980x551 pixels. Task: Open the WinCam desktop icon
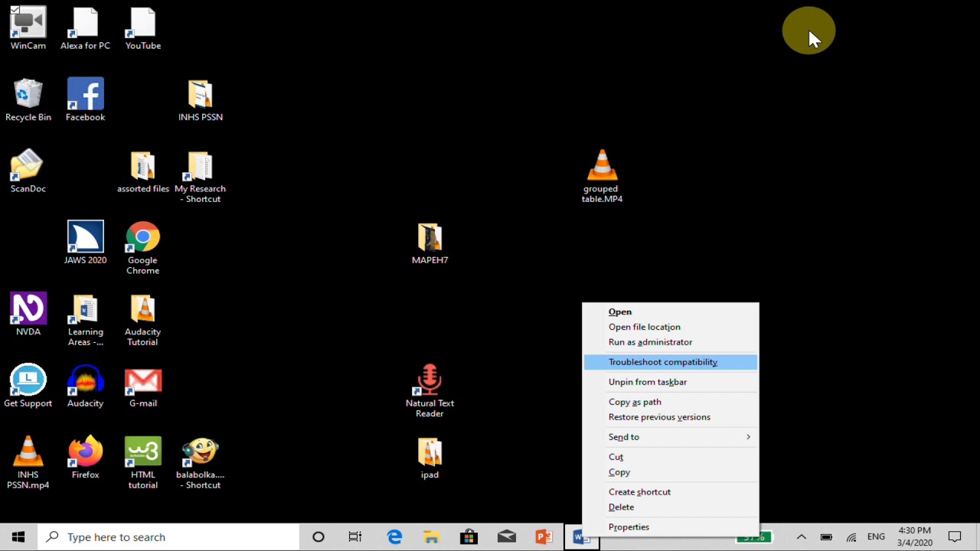pyautogui.click(x=28, y=29)
